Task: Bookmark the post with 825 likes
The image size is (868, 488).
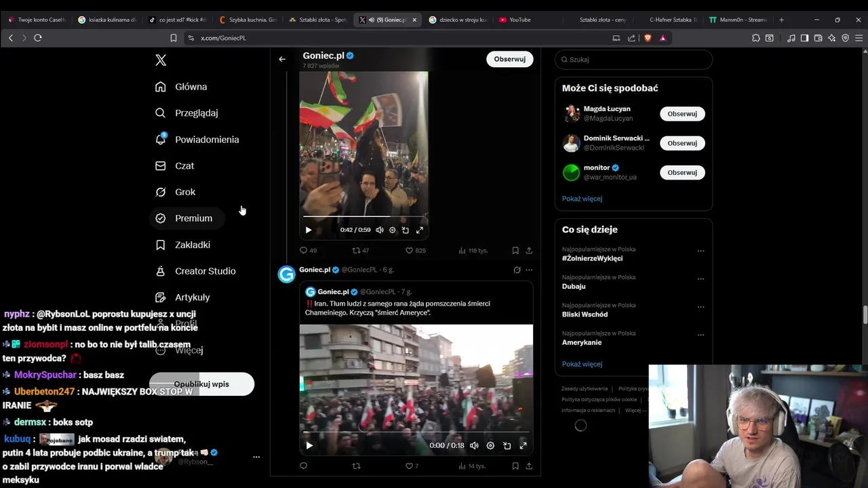Action: point(515,251)
